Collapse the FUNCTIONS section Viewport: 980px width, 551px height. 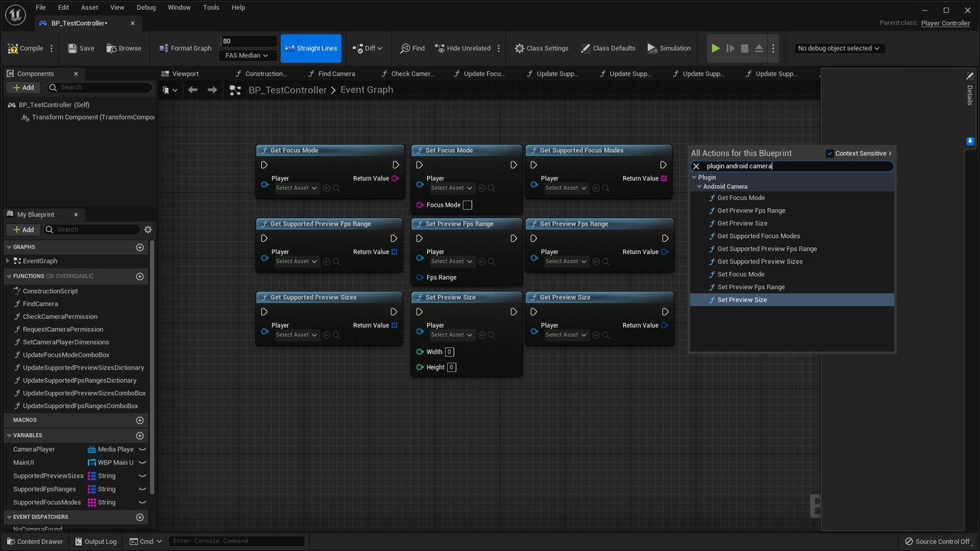point(8,276)
